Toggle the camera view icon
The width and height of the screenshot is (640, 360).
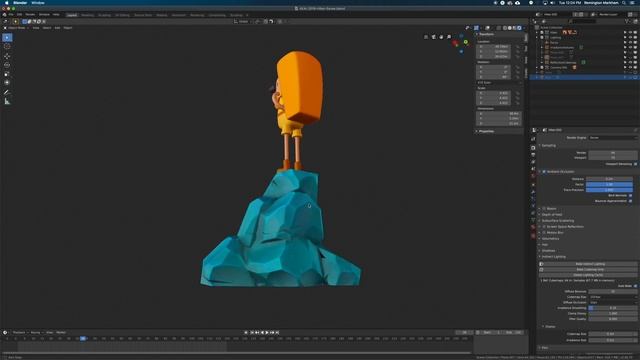click(433, 37)
